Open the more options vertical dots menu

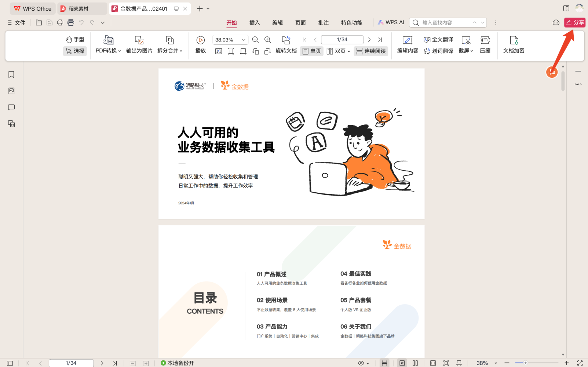pos(496,23)
